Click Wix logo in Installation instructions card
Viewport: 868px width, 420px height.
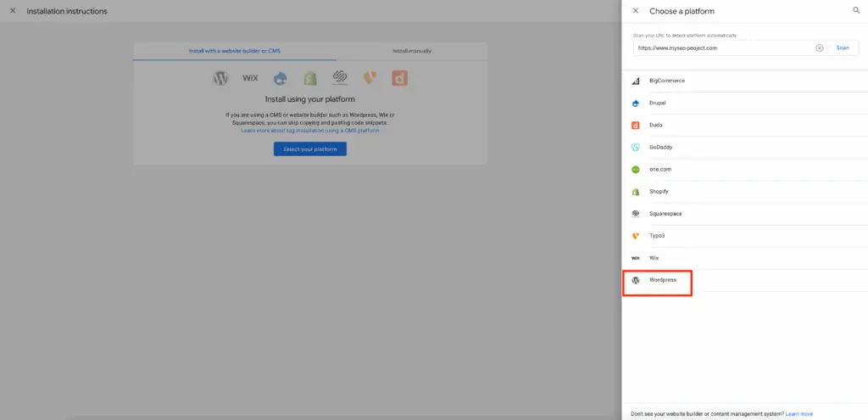(250, 78)
